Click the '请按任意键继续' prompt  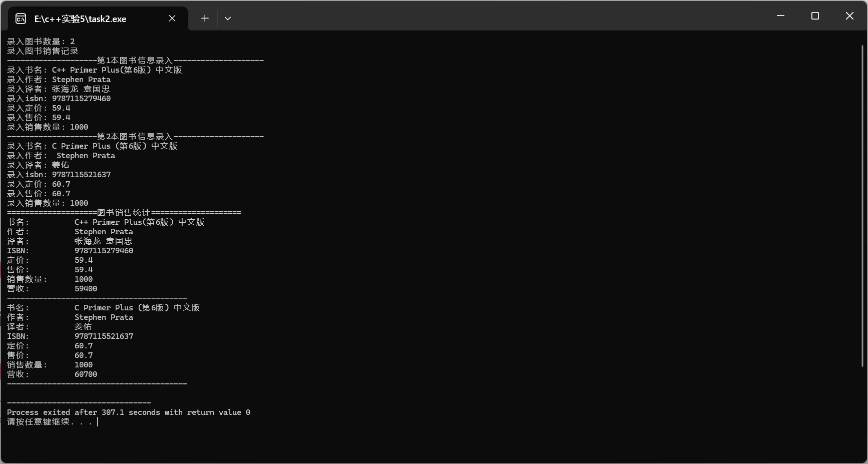[50, 422]
